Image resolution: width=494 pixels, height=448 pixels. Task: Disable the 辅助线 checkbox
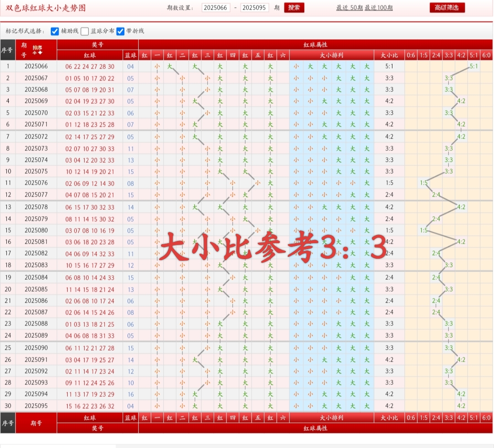tap(54, 31)
